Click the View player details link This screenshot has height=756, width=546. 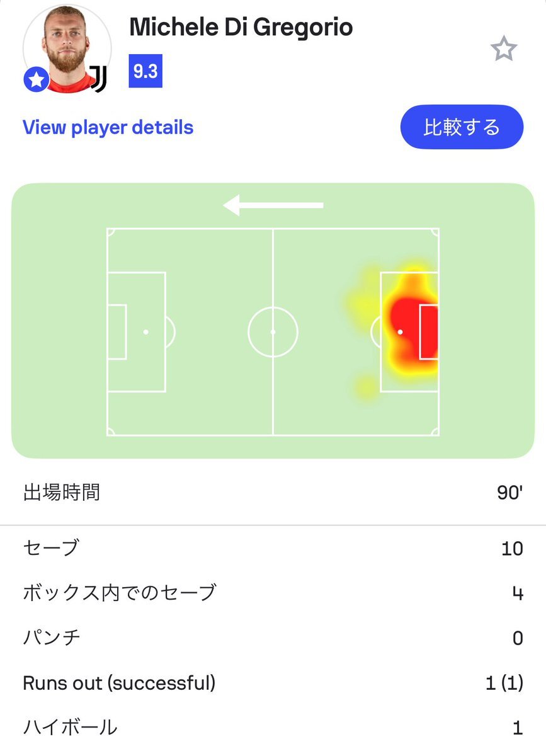pos(108,127)
